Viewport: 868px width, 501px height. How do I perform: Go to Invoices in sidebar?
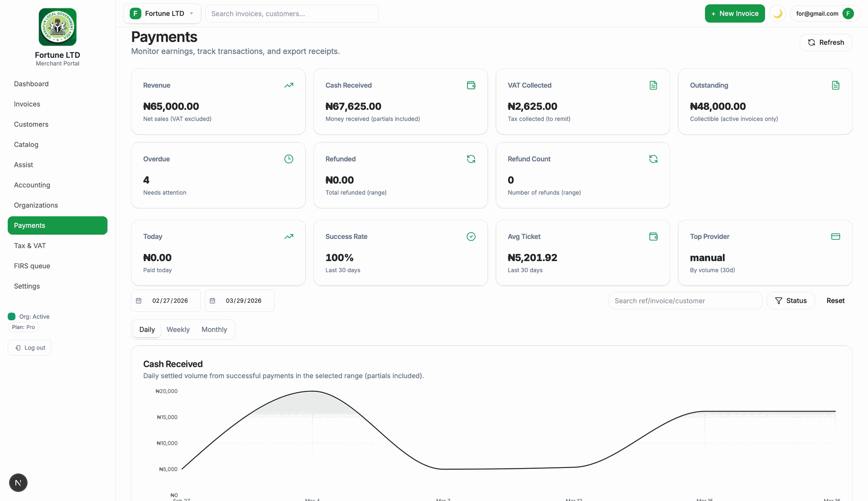click(x=27, y=104)
